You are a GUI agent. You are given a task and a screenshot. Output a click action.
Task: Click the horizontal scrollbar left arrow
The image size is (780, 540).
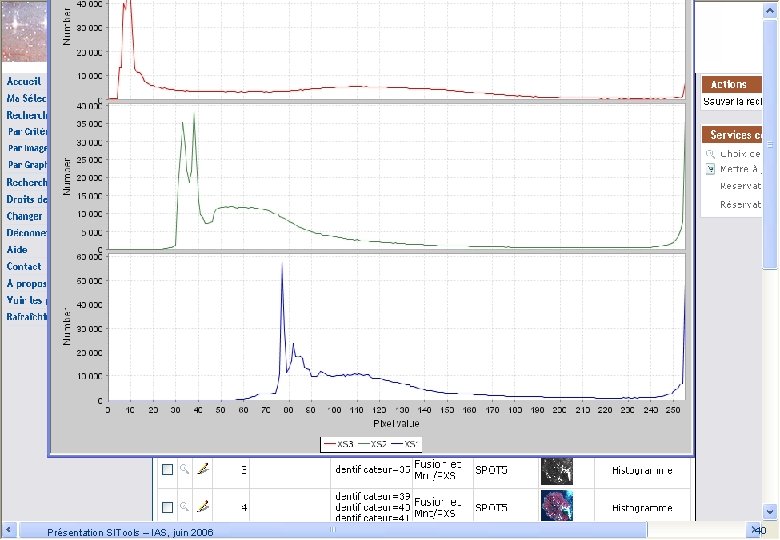tap(8, 530)
